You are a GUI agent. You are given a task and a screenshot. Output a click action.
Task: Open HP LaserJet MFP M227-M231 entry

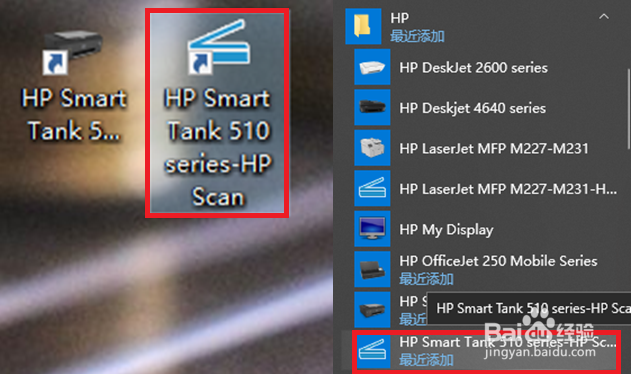coord(494,149)
